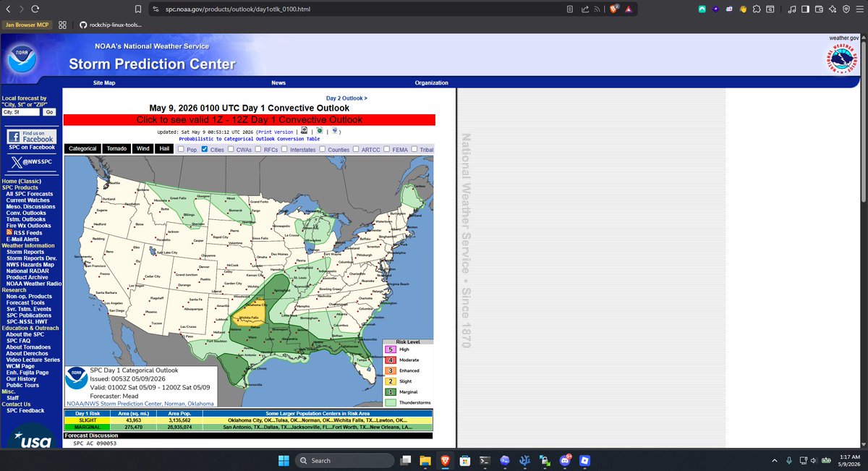Open Site Map in the top navigation
Screen dimensions: 868x471
click(x=104, y=83)
